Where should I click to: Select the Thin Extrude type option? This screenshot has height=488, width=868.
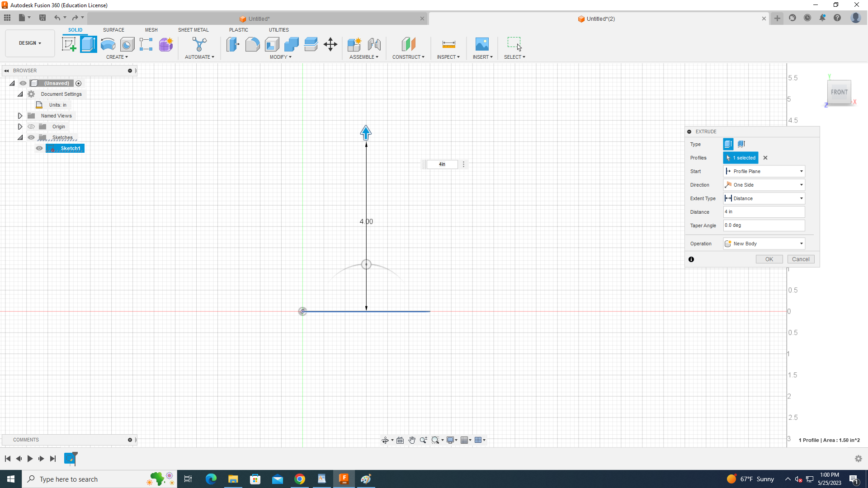point(741,144)
